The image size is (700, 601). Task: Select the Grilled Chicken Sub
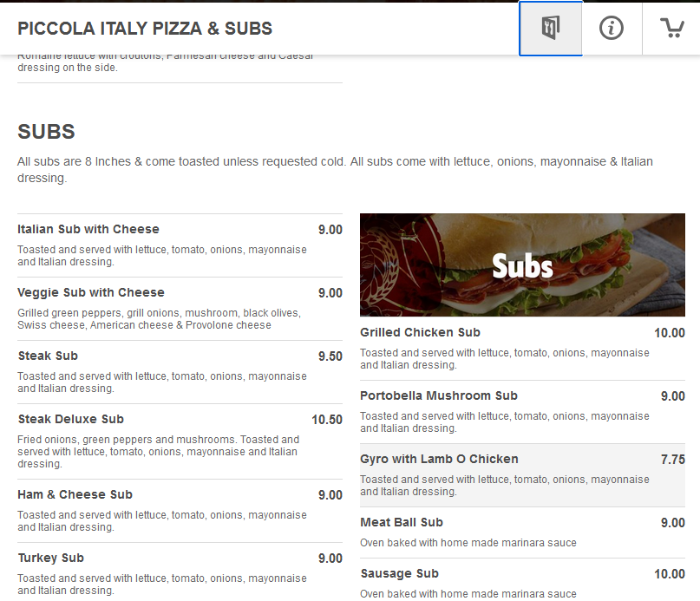pyautogui.click(x=420, y=333)
